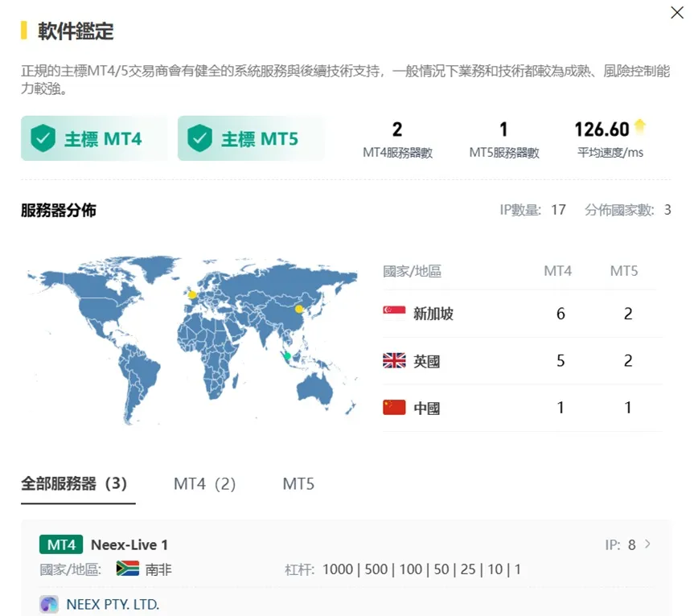Click the 英國 country row label

(427, 360)
